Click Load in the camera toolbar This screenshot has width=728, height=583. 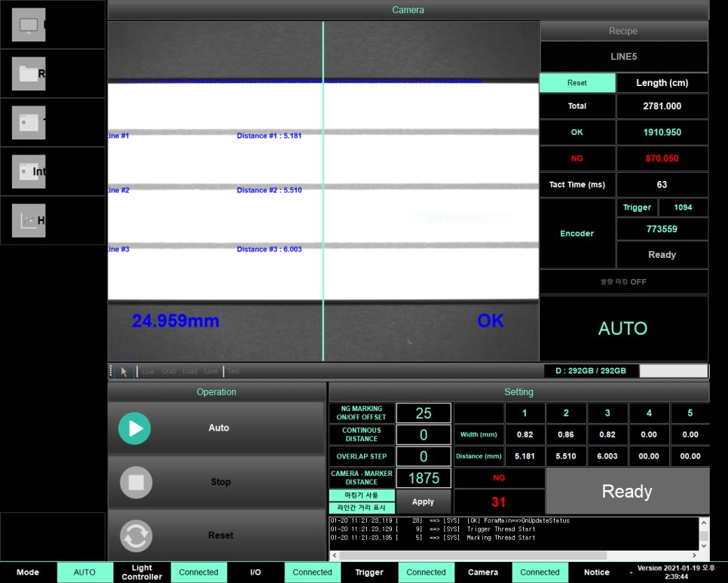click(190, 371)
